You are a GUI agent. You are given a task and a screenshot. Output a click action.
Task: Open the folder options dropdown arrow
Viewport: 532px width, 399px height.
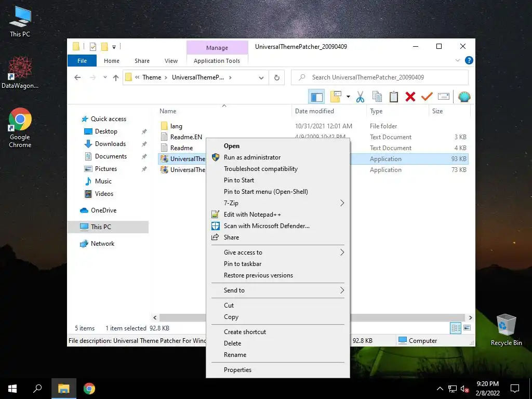348,97
